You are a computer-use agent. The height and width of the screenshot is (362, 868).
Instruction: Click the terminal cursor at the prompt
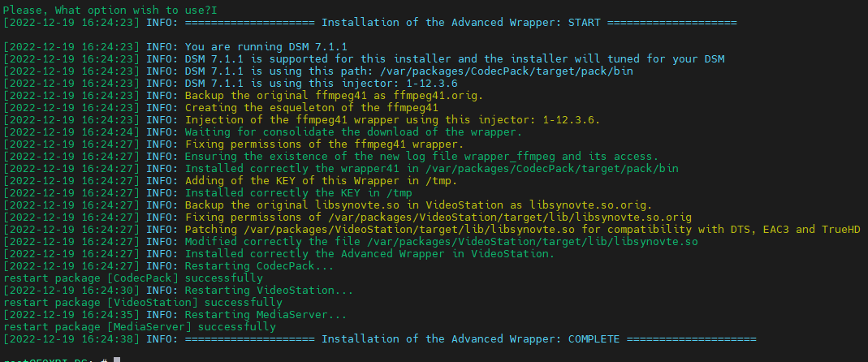coord(117,360)
